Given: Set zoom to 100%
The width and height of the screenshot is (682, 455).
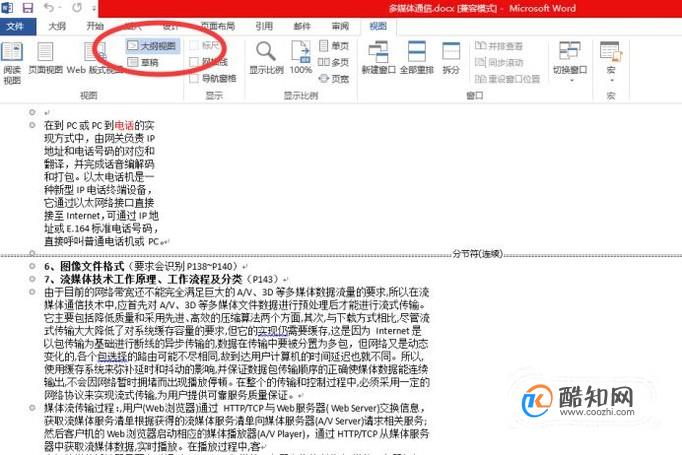Looking at the screenshot, I should (301, 58).
